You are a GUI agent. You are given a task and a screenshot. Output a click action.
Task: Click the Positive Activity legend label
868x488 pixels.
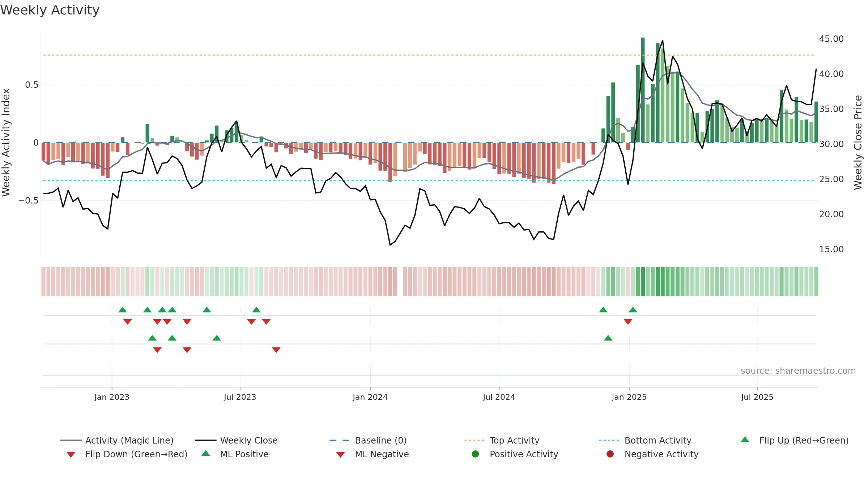click(524, 454)
